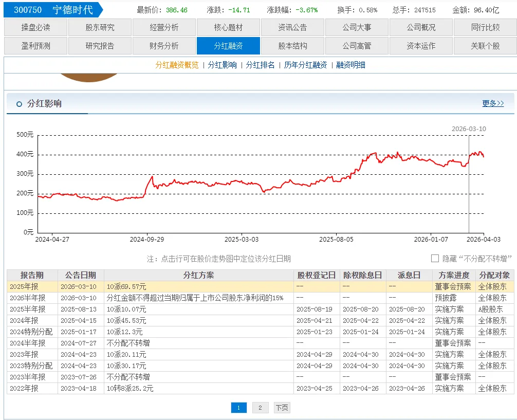517x420 pixels.
Task: Select the 2022年报 row
Action: pos(261,388)
